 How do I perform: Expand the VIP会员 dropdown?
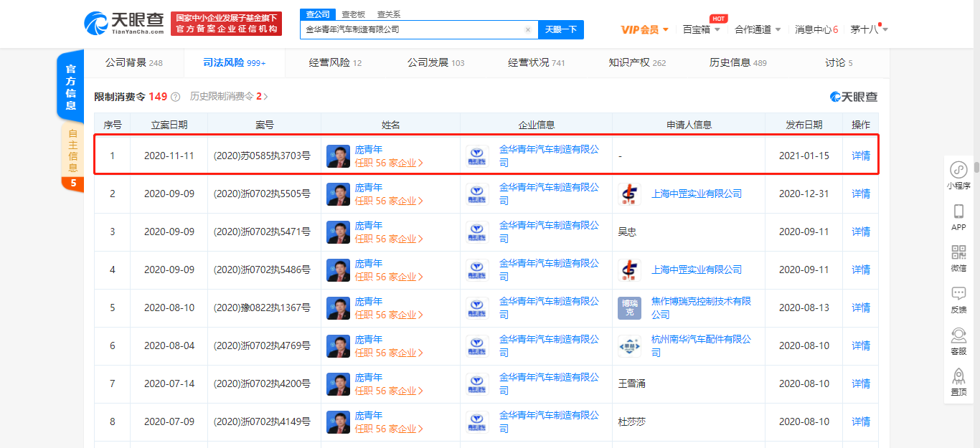pos(644,29)
